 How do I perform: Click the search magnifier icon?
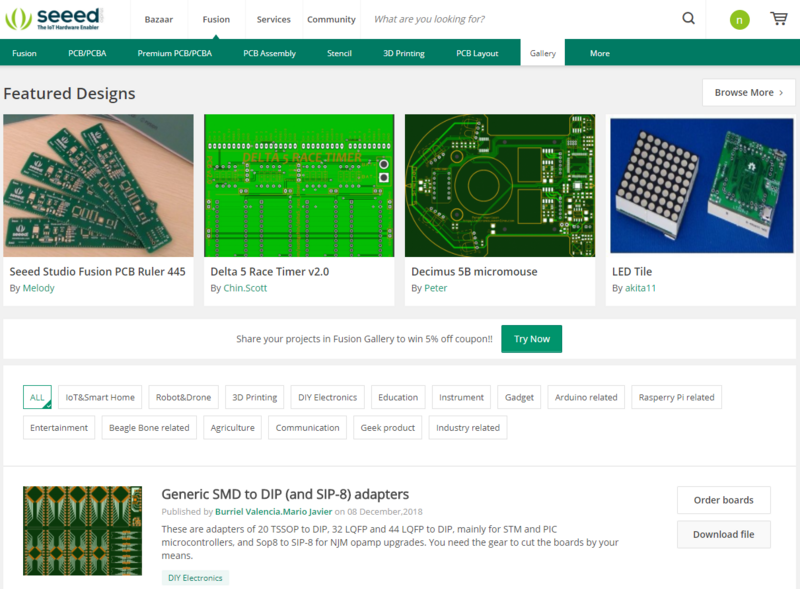(x=688, y=19)
